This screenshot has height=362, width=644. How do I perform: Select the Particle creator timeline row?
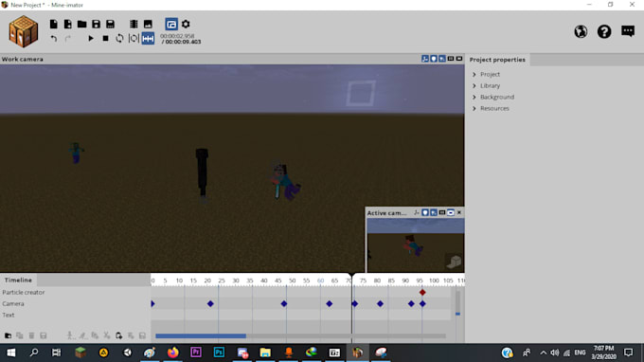(75, 292)
